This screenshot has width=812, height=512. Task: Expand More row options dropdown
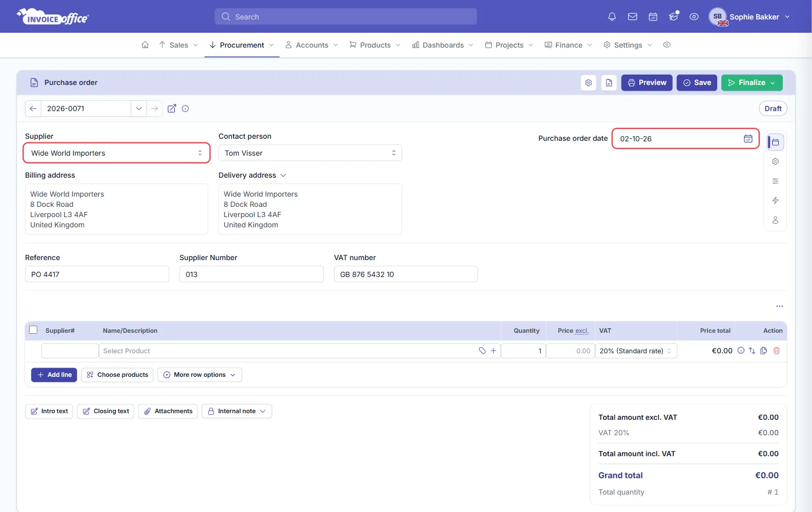coord(200,375)
